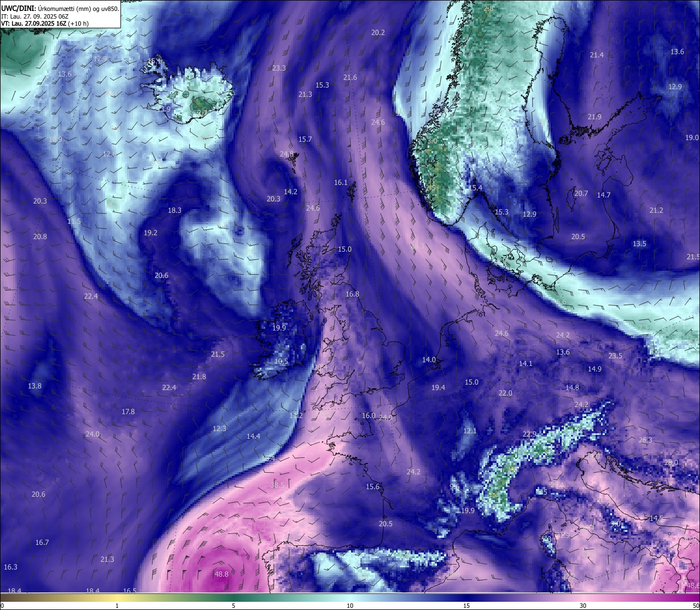Select the 14.0 map value

pyautogui.click(x=429, y=359)
